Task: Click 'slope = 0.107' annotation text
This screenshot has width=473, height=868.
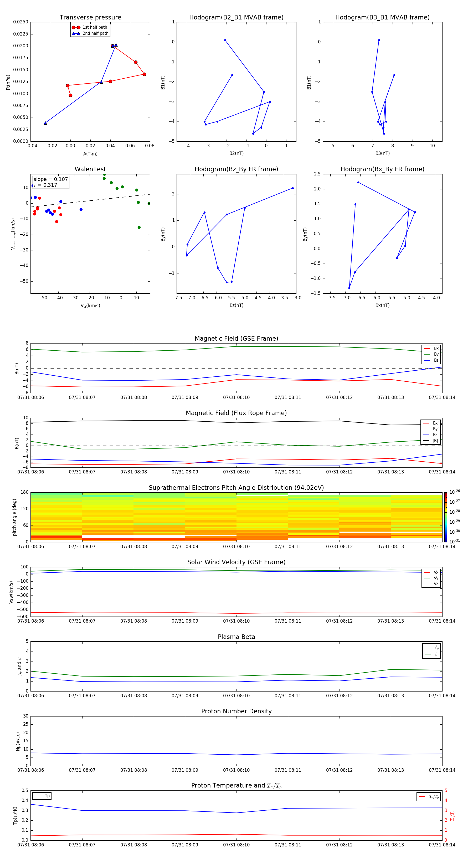Action: 50,179
